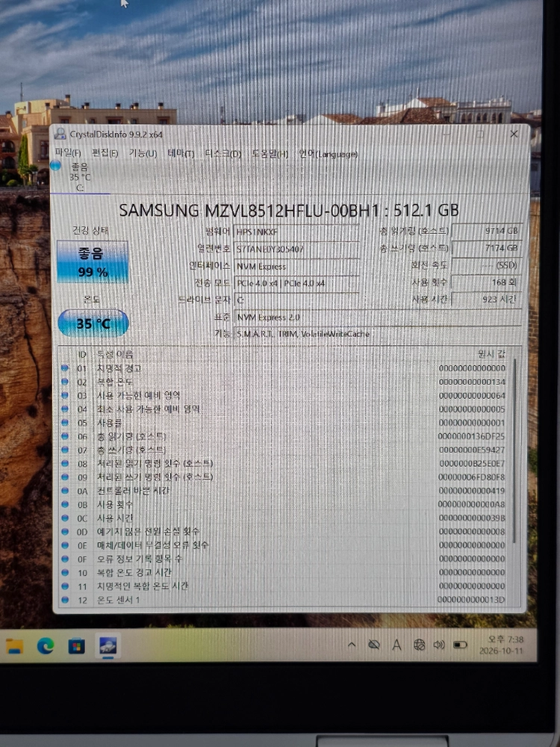Open File Explorer from the taskbar
Viewport: 560px width, 747px height.
(15, 646)
